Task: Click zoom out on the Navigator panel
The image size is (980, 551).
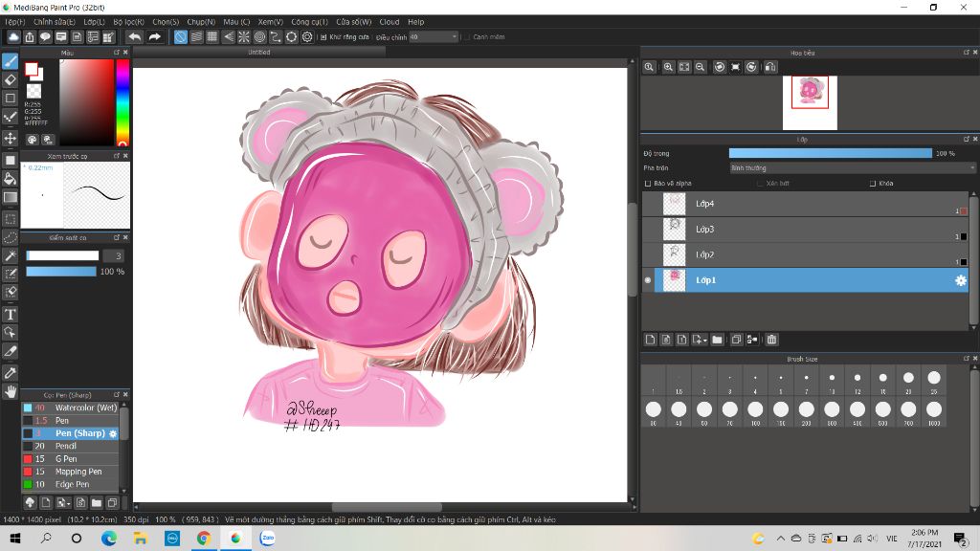Action: [700, 67]
